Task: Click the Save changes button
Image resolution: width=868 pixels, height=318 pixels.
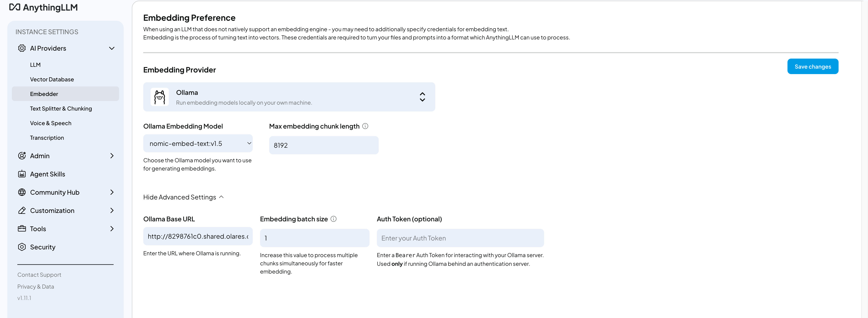Action: pos(812,66)
